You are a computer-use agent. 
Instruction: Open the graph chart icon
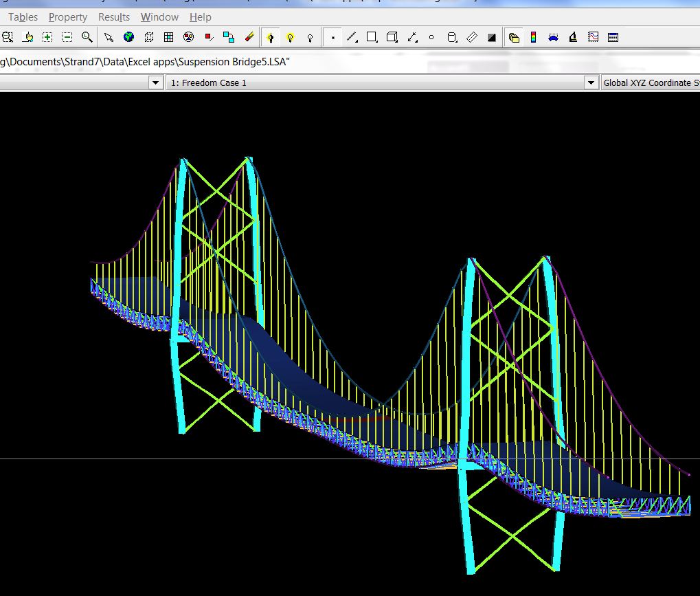click(x=593, y=37)
